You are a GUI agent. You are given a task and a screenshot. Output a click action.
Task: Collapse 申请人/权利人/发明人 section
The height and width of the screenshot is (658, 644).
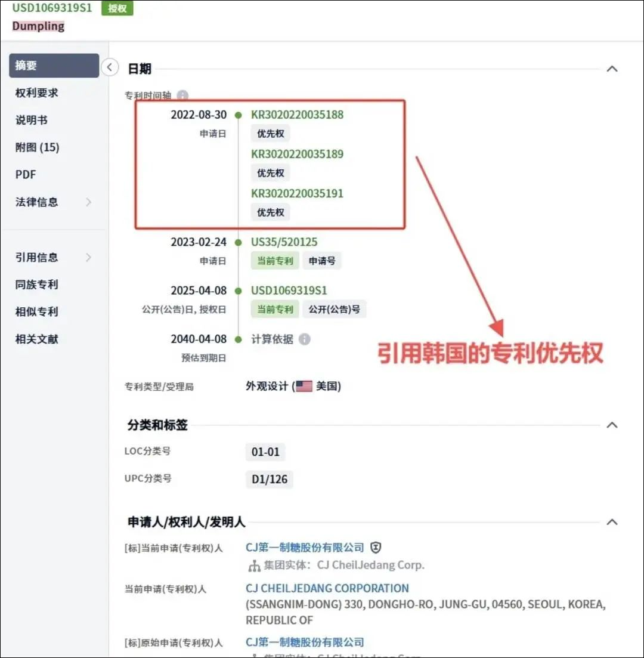(612, 522)
